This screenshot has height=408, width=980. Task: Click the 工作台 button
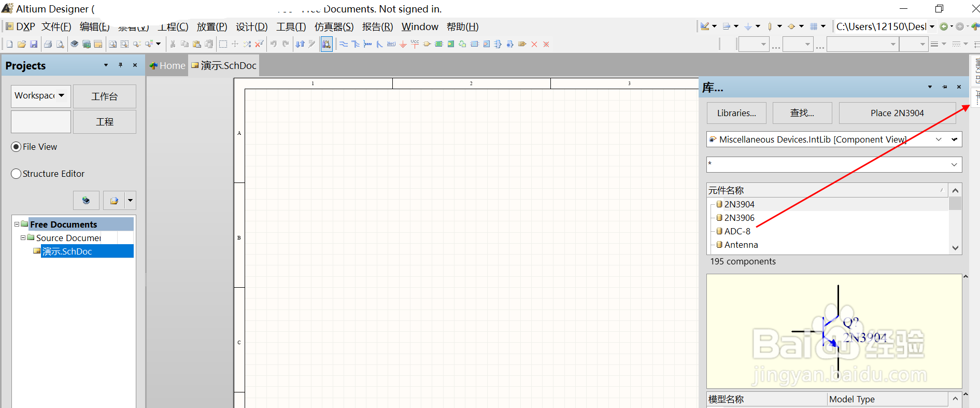click(x=105, y=96)
